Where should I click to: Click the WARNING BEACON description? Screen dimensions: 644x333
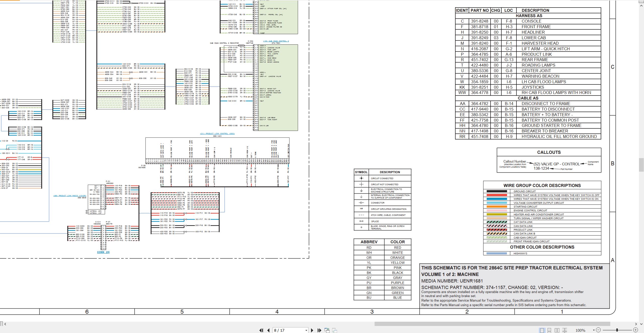click(x=540, y=76)
